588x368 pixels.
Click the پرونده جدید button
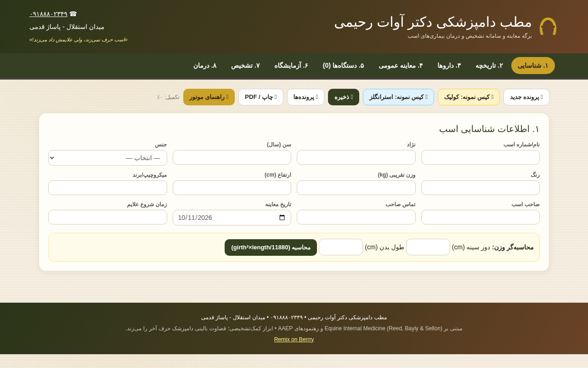(x=526, y=97)
